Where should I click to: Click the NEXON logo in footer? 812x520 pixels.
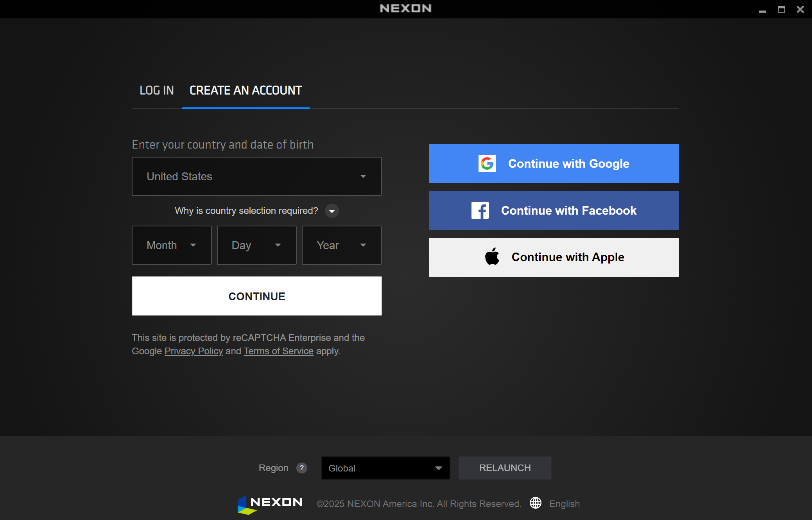270,504
